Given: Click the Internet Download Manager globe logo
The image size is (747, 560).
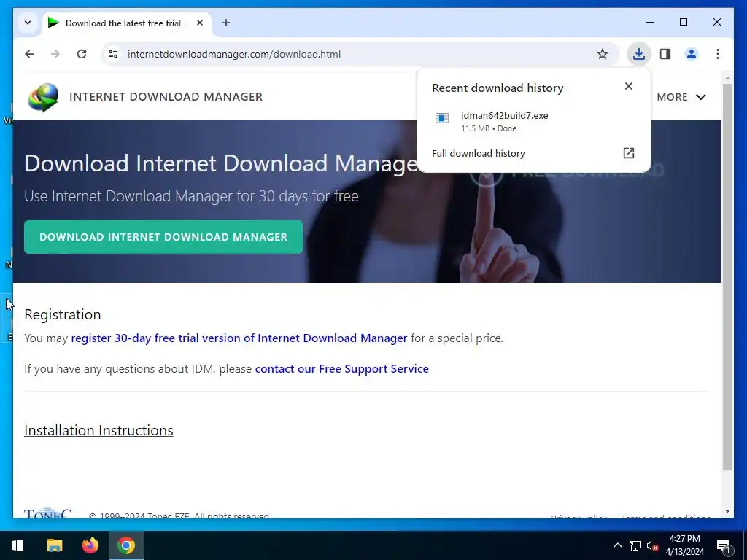Looking at the screenshot, I should click(x=43, y=97).
